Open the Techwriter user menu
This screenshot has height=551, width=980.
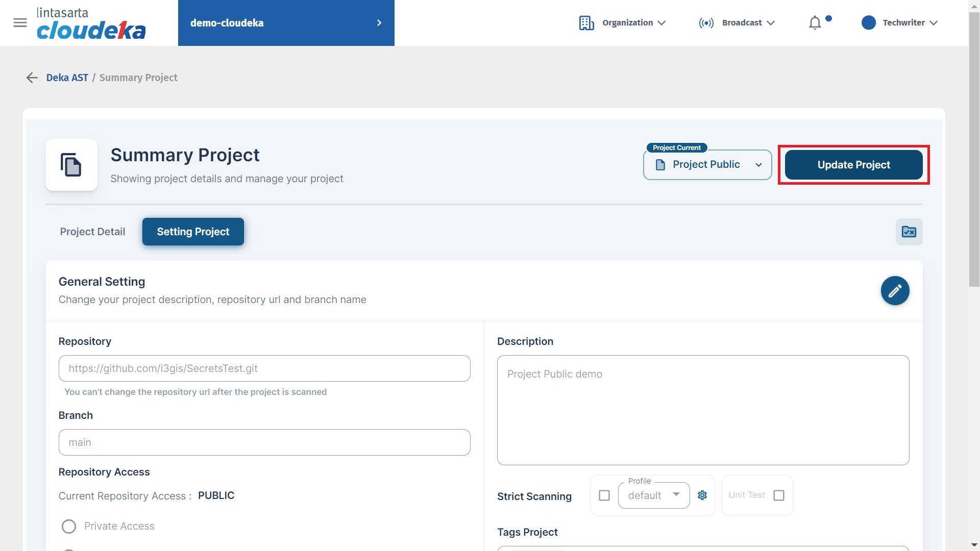(910, 23)
